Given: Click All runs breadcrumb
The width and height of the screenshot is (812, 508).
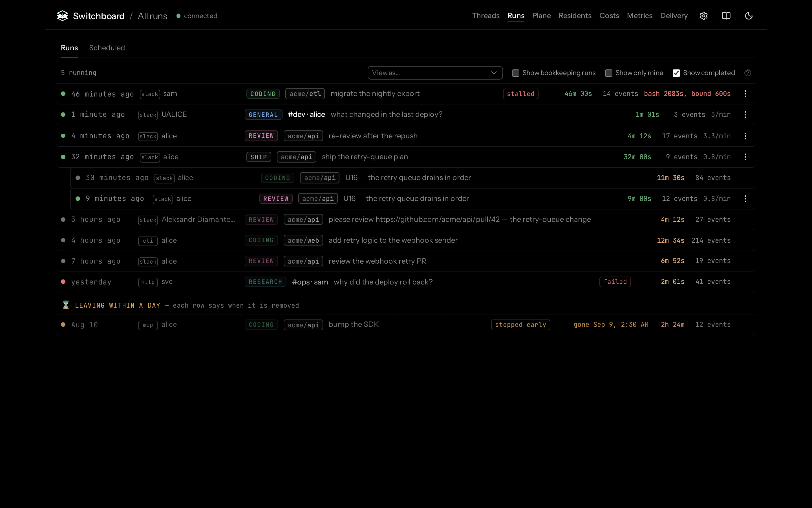Looking at the screenshot, I should pos(152,16).
